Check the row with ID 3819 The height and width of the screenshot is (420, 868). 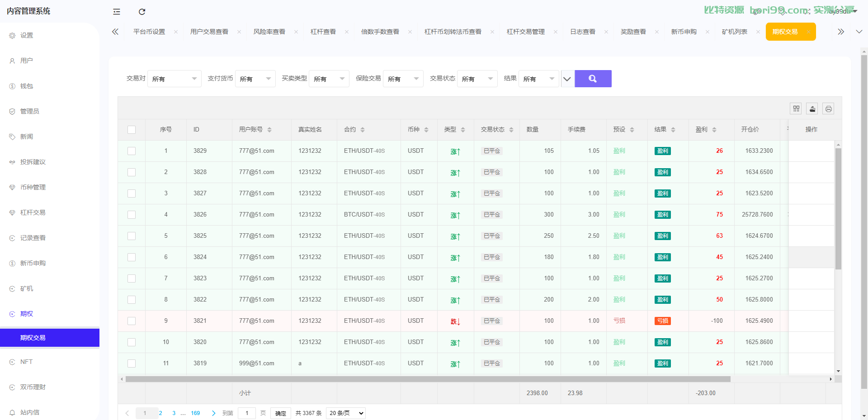(132, 363)
